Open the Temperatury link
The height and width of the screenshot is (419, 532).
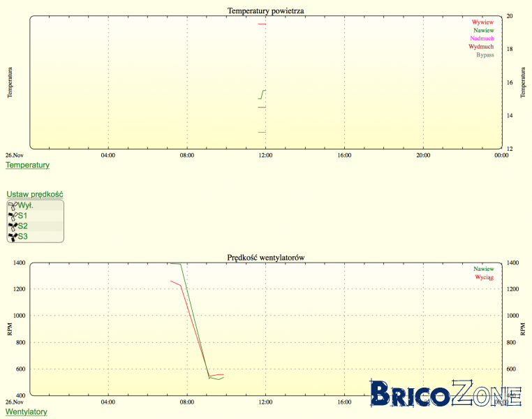27,166
